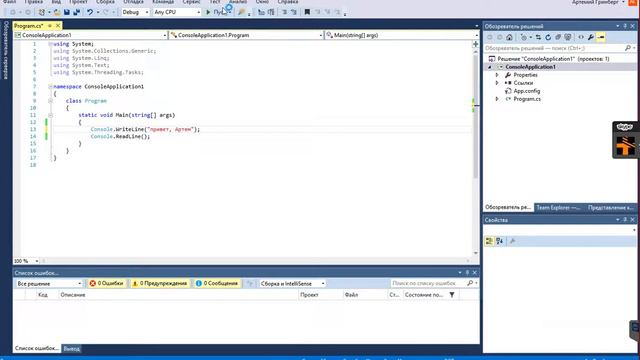Screen dimensions: 640x360
Task: Click the search magnifier in Solution Explorer
Action: (628, 48)
